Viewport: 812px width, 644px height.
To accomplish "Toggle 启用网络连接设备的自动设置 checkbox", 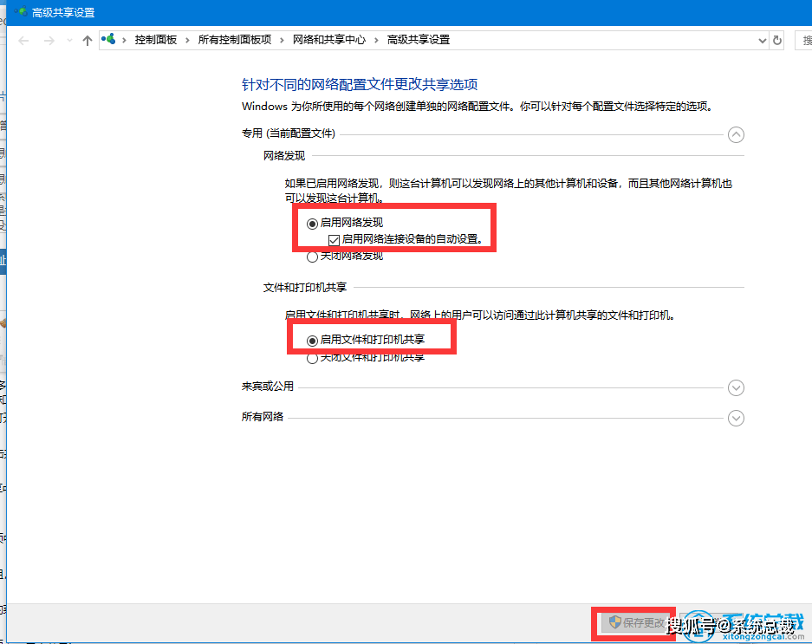I will click(334, 240).
